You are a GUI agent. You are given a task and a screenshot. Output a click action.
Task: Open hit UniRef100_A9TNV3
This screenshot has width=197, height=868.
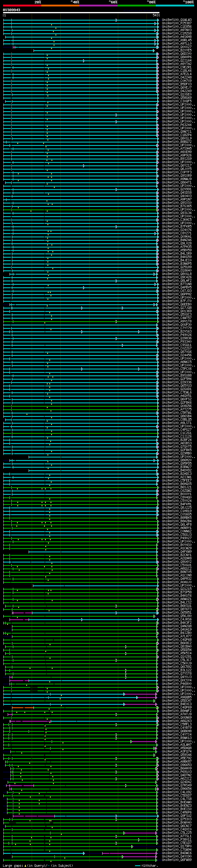pyautogui.click(x=177, y=30)
